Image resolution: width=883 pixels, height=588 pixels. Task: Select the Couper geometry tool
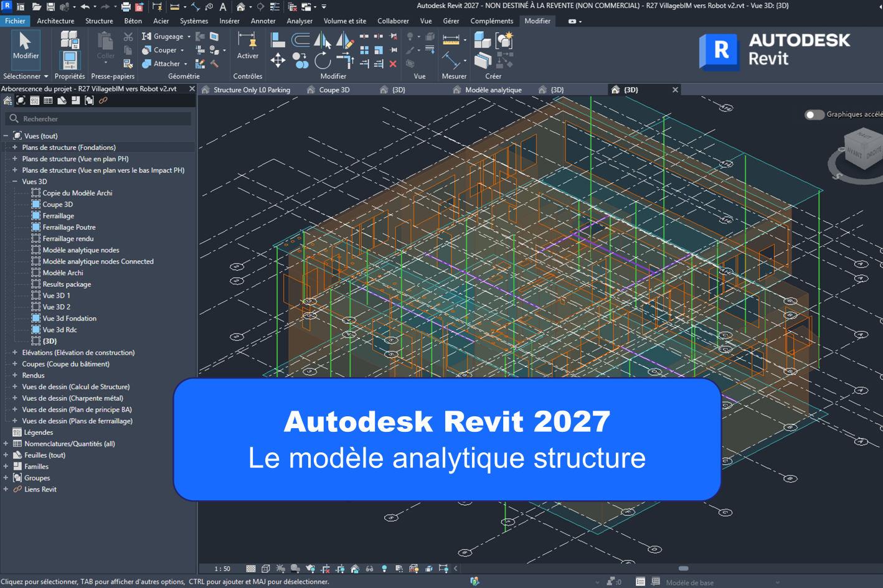tap(161, 50)
